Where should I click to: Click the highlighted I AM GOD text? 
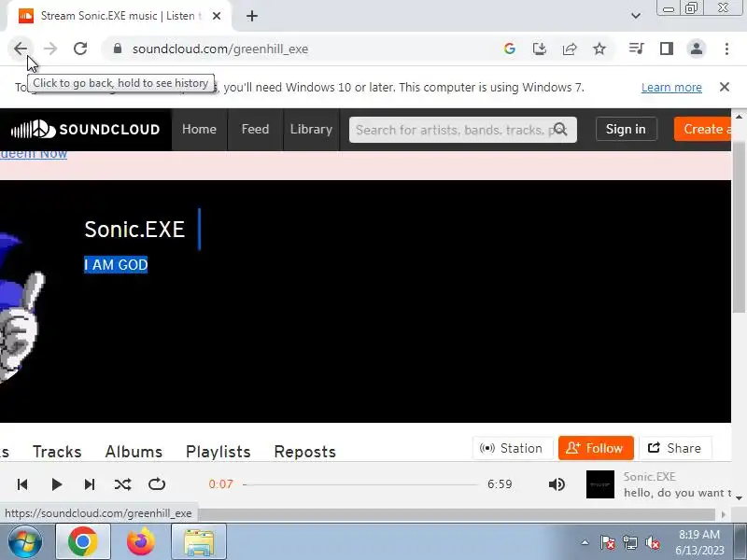[116, 265]
